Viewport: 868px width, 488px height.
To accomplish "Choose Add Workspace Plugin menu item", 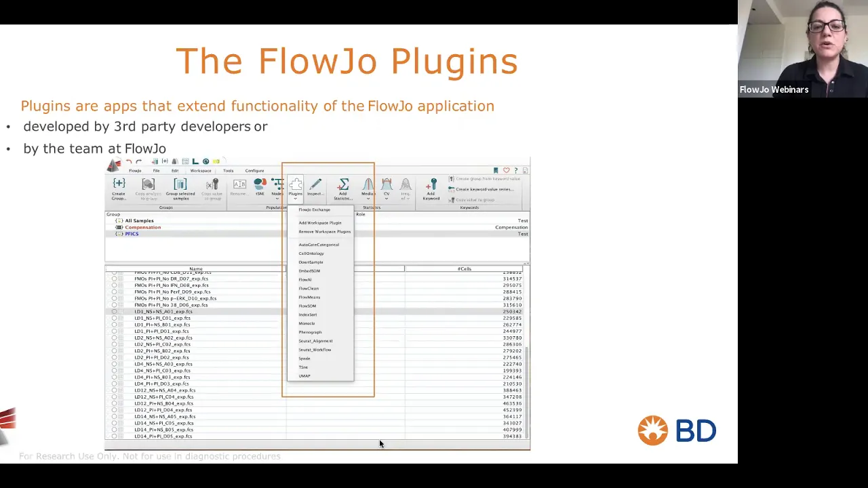I will pos(320,223).
